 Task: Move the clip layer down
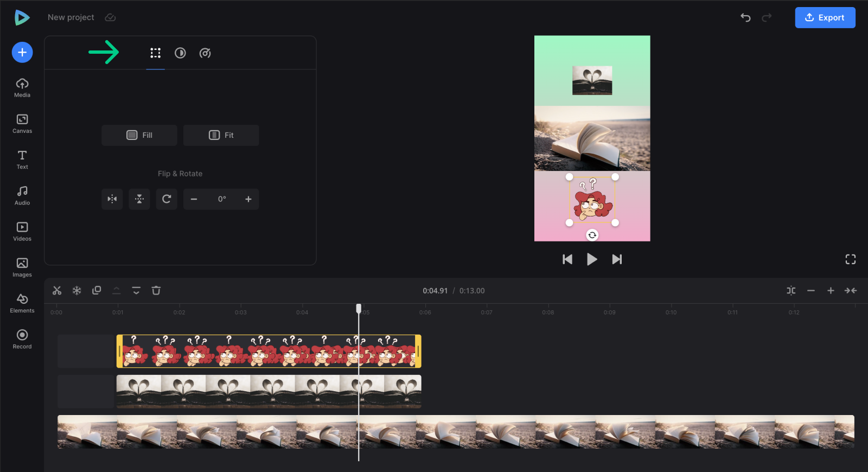136,290
